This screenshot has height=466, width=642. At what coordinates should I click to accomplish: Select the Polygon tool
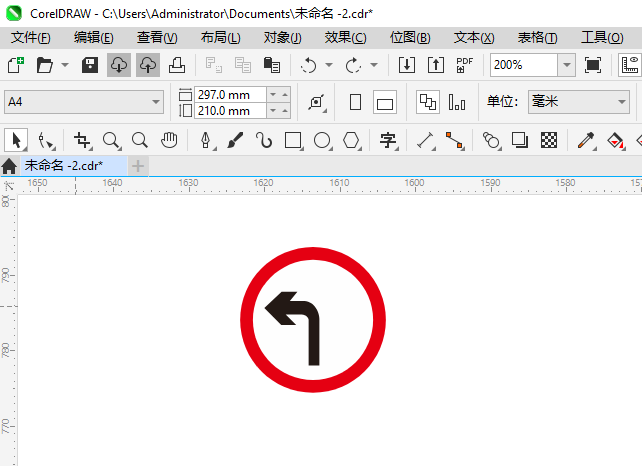pos(351,140)
